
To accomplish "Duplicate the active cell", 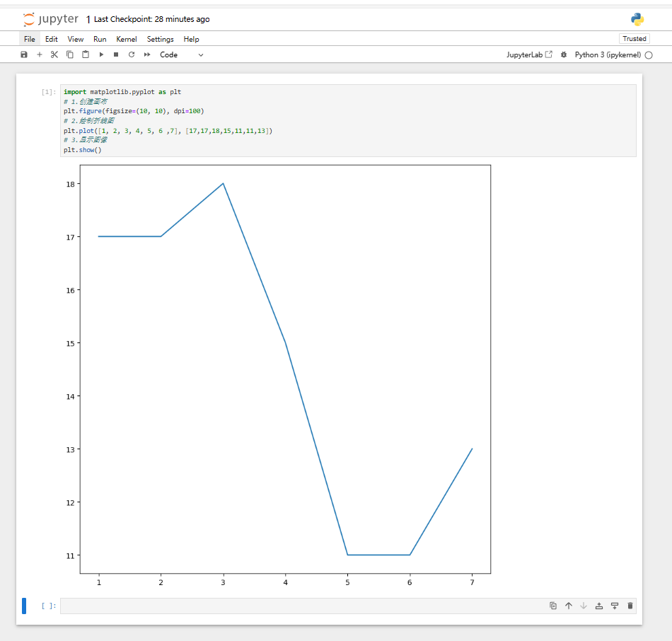I will [553, 606].
